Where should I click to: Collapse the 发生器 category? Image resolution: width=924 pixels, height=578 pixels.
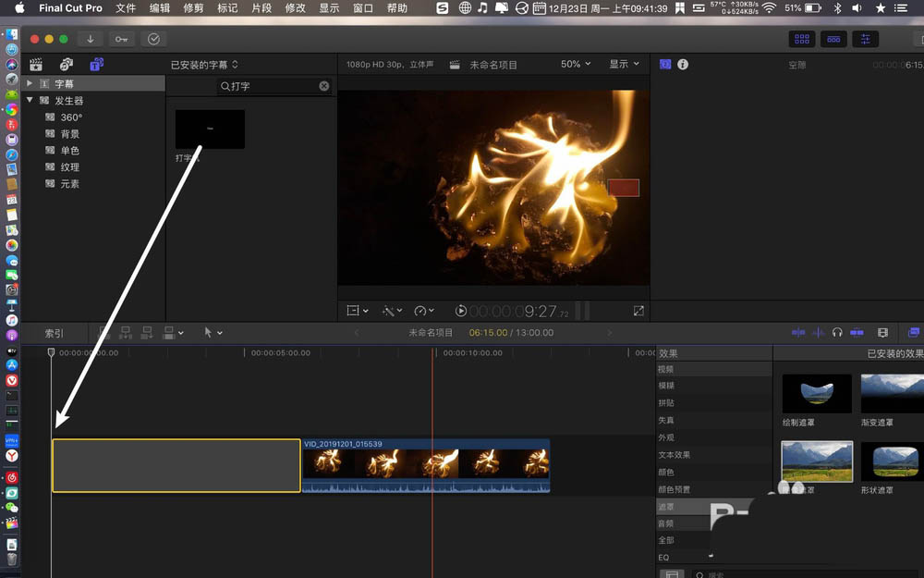30,100
